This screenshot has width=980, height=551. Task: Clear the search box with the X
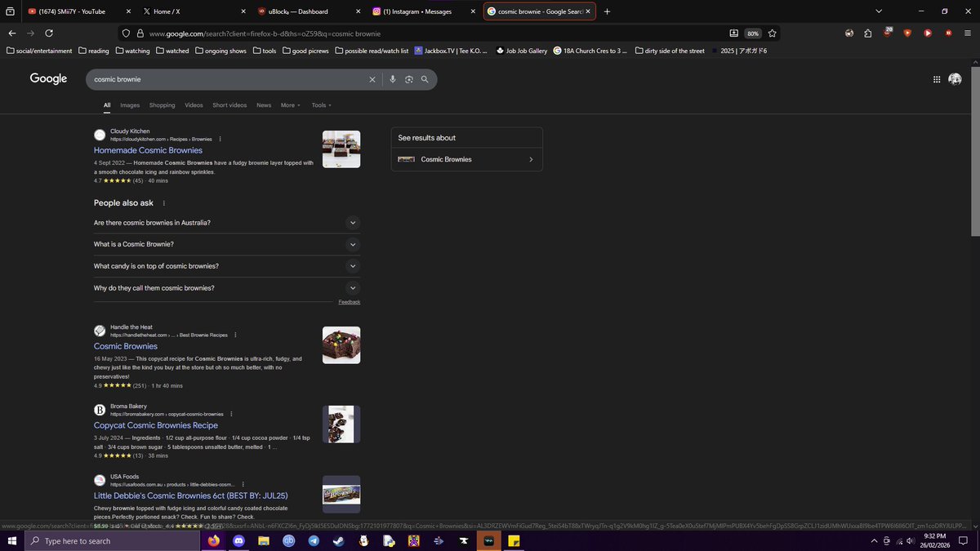[372, 79]
